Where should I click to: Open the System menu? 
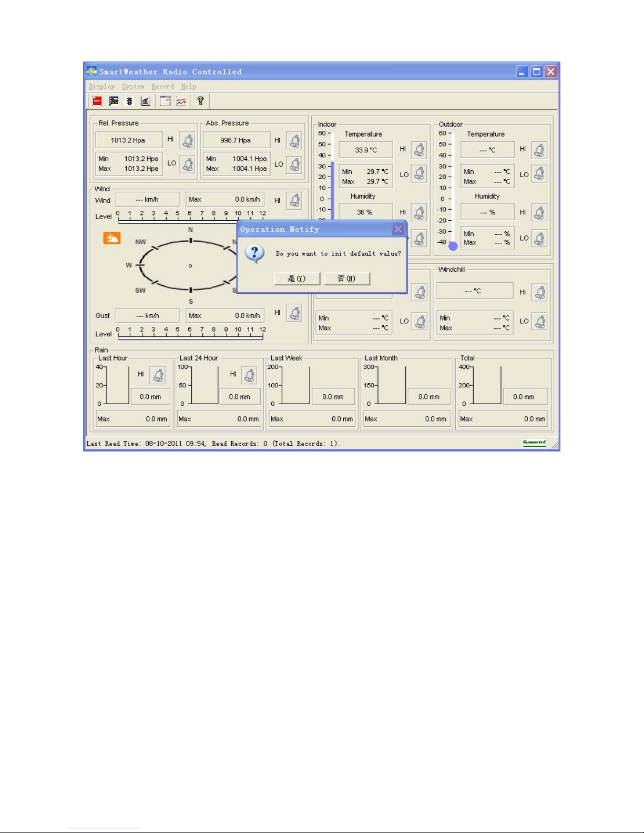133,86
